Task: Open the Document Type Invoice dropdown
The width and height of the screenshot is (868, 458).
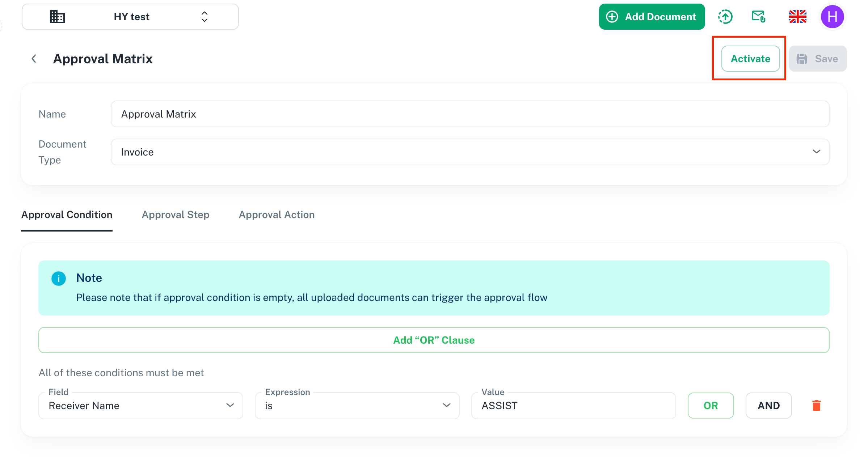Action: point(470,152)
